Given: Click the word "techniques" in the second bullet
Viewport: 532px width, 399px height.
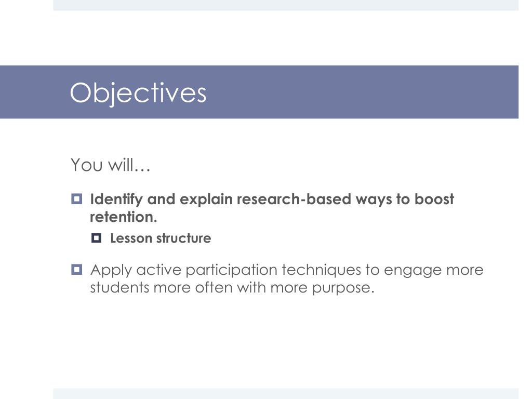Looking at the screenshot, I should (321, 270).
